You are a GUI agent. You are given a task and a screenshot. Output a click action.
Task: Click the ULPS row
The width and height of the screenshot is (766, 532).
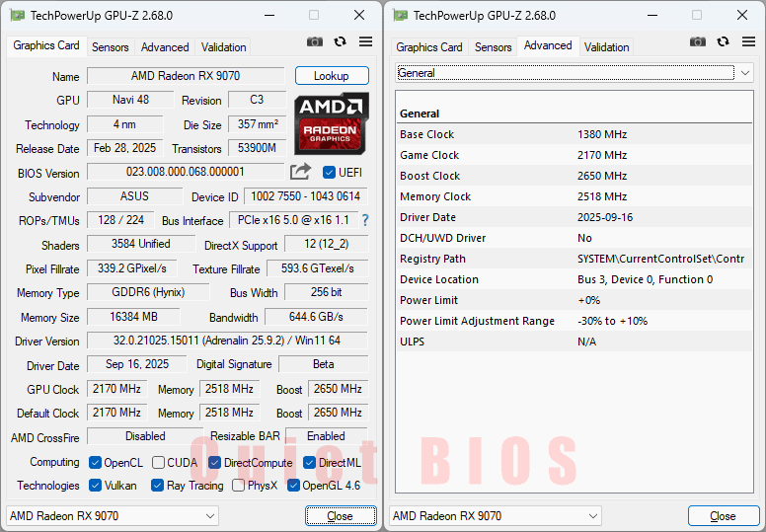574,342
